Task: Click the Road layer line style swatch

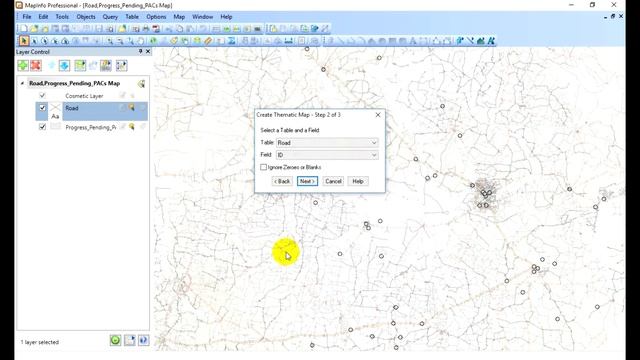Action: coord(55,108)
